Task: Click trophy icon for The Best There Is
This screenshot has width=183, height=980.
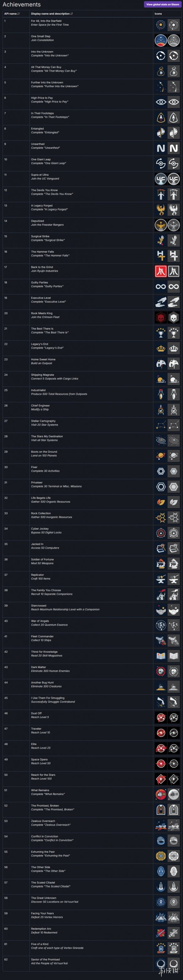Action: pos(161,333)
